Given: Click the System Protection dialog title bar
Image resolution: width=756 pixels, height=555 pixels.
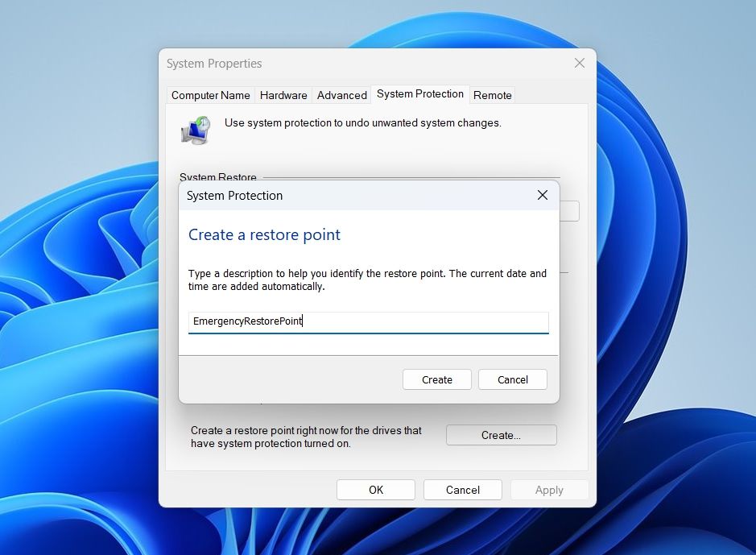Looking at the screenshot, I should pos(357,195).
